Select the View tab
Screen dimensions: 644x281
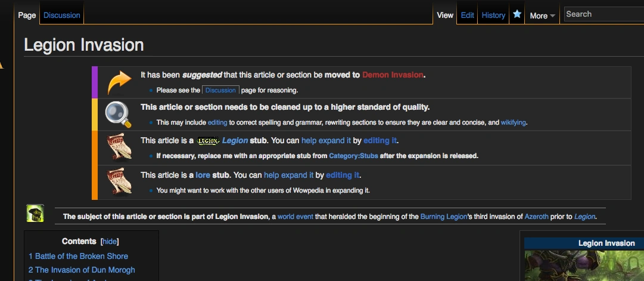pyautogui.click(x=445, y=16)
